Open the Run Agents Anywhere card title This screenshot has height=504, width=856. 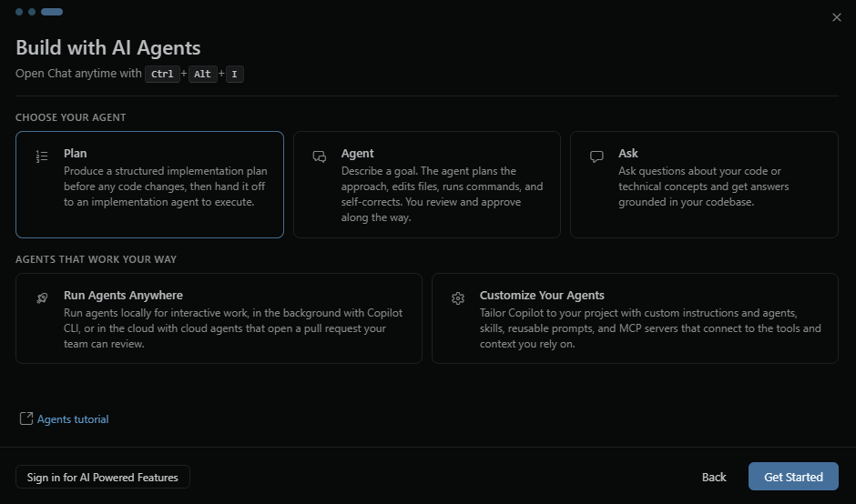[123, 296]
